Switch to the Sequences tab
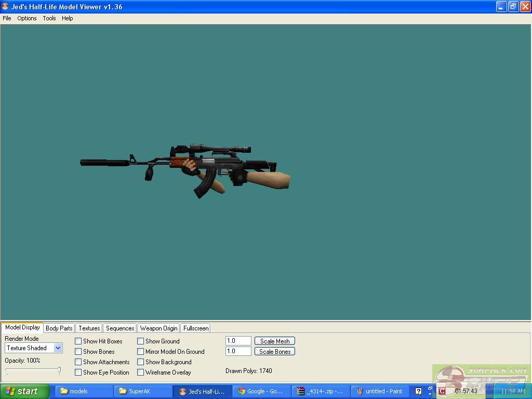 (x=120, y=328)
